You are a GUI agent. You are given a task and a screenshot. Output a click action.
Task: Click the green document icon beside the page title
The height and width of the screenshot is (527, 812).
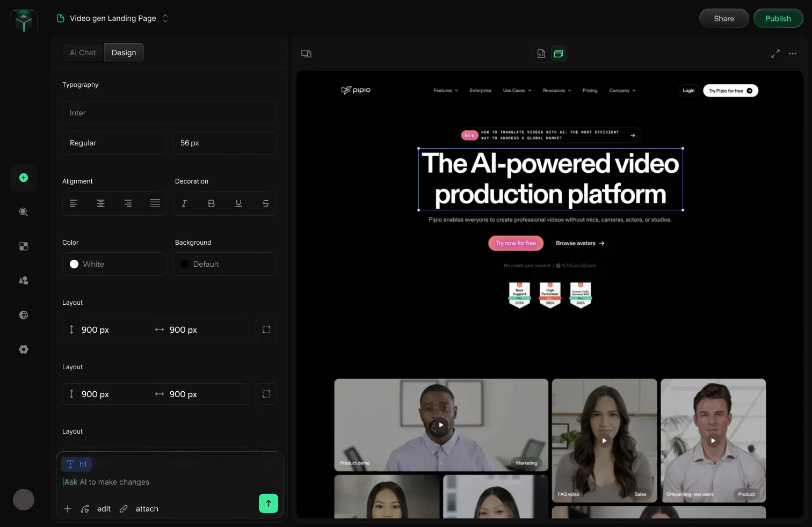click(x=61, y=18)
